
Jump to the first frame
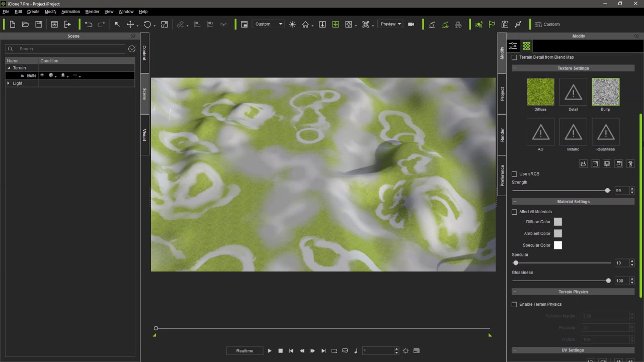click(x=291, y=351)
